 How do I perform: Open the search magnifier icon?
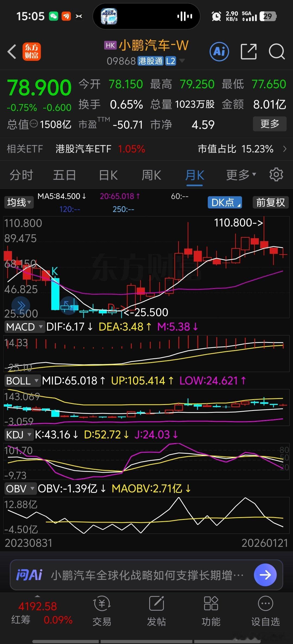[x=277, y=51]
